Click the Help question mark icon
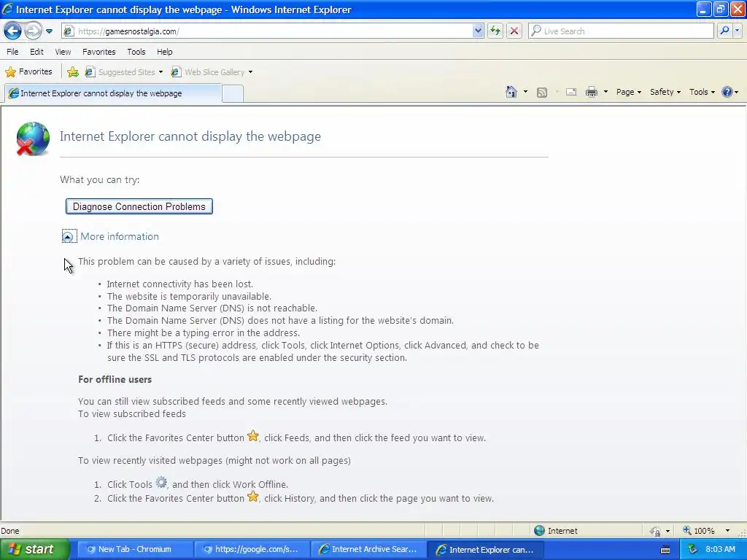Screen dimensions: 747x560 tap(727, 92)
